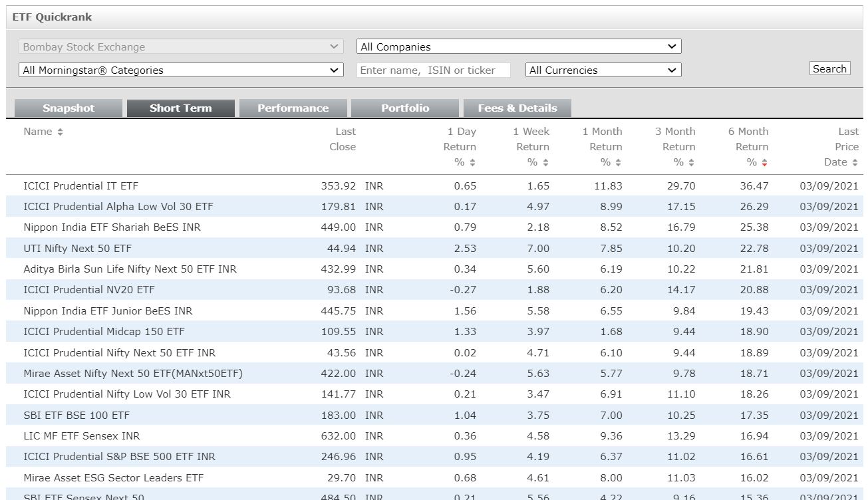The image size is (868, 500).
Task: Sort by 1 Day Return arrows
Action: [x=472, y=163]
